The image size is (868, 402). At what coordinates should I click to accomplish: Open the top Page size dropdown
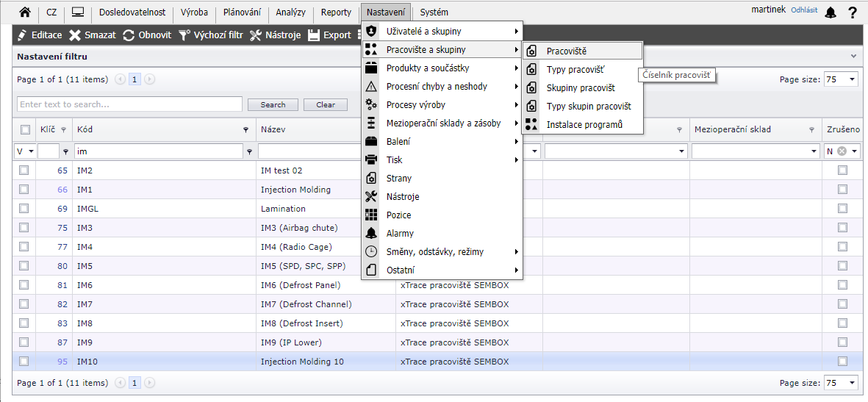[x=841, y=79]
